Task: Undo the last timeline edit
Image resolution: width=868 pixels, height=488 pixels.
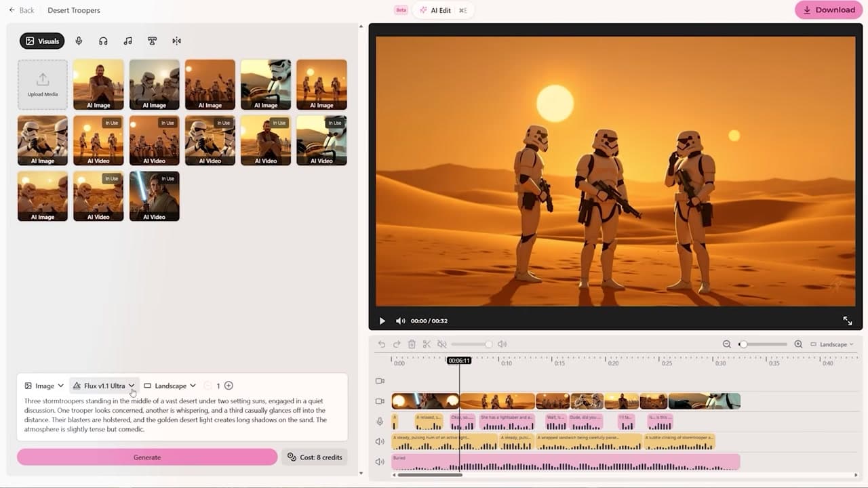Action: tap(382, 344)
